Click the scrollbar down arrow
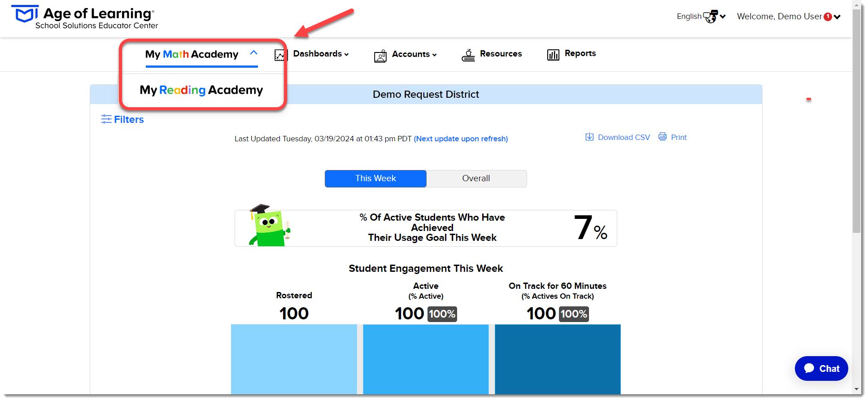Viewport: 868px width, 401px height. click(x=857, y=389)
